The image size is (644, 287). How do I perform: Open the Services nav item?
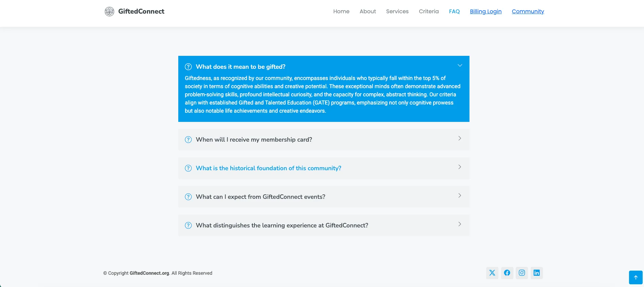pos(397,11)
